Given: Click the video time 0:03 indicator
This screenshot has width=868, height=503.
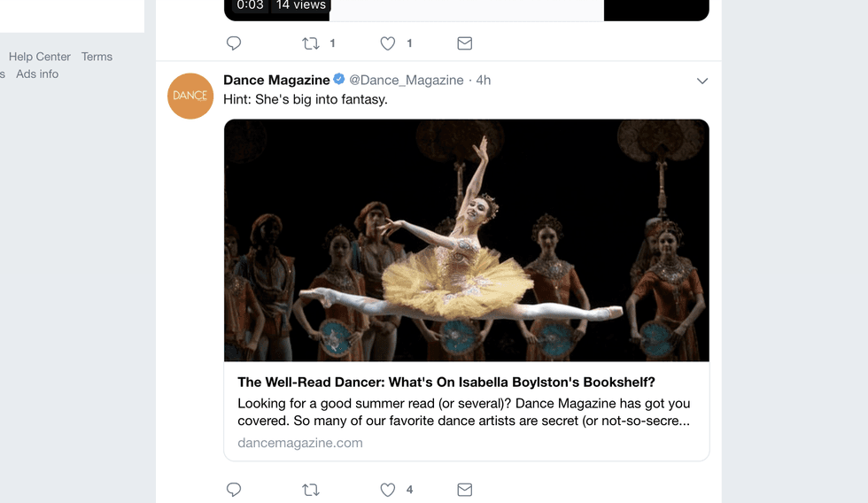Looking at the screenshot, I should (251, 5).
